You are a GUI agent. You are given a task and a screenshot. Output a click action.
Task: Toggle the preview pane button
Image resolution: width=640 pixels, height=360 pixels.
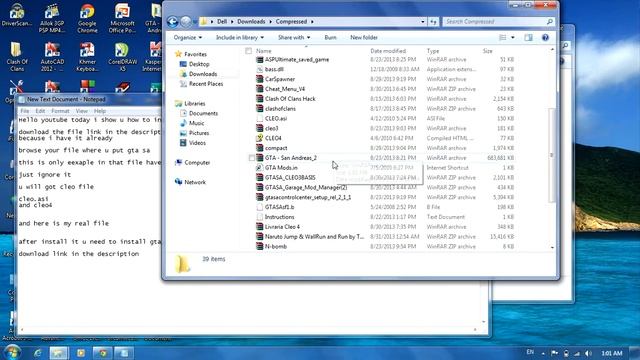(528, 38)
